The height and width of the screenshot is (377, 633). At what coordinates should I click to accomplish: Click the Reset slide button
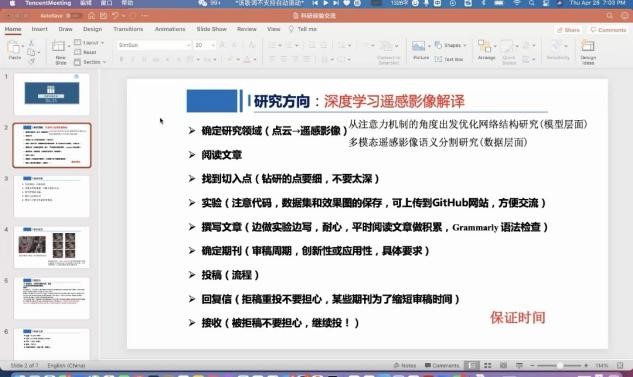click(86, 52)
